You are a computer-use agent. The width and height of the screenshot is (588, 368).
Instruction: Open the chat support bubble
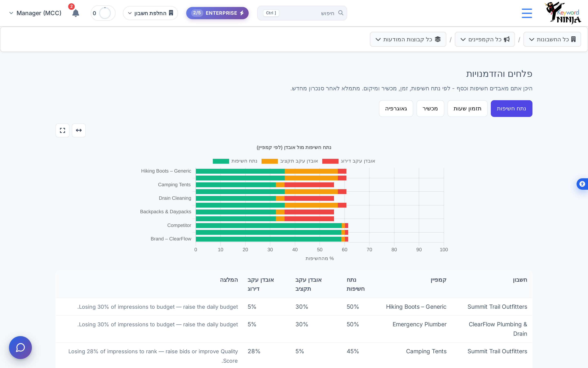[x=20, y=347]
